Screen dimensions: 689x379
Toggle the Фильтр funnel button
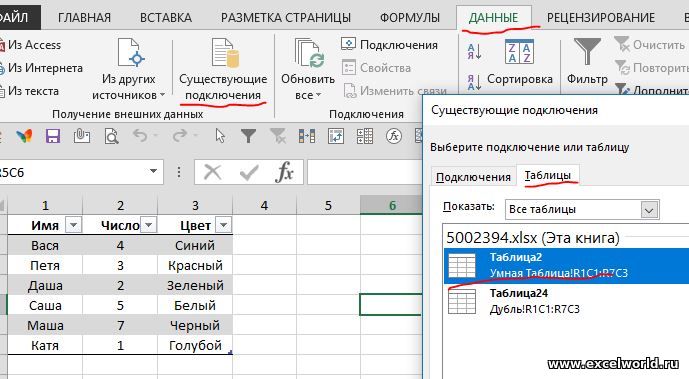coord(587,61)
